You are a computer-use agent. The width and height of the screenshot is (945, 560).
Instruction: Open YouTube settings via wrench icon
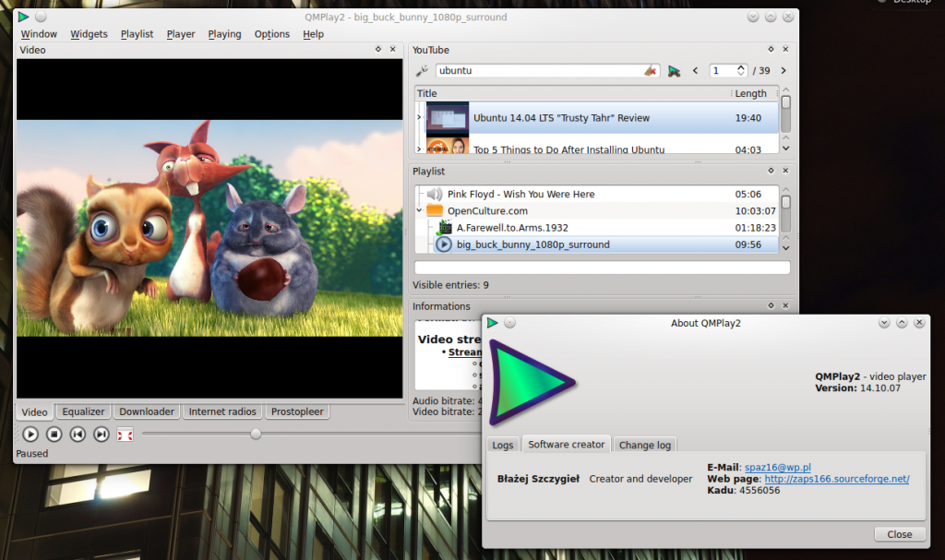(x=422, y=71)
